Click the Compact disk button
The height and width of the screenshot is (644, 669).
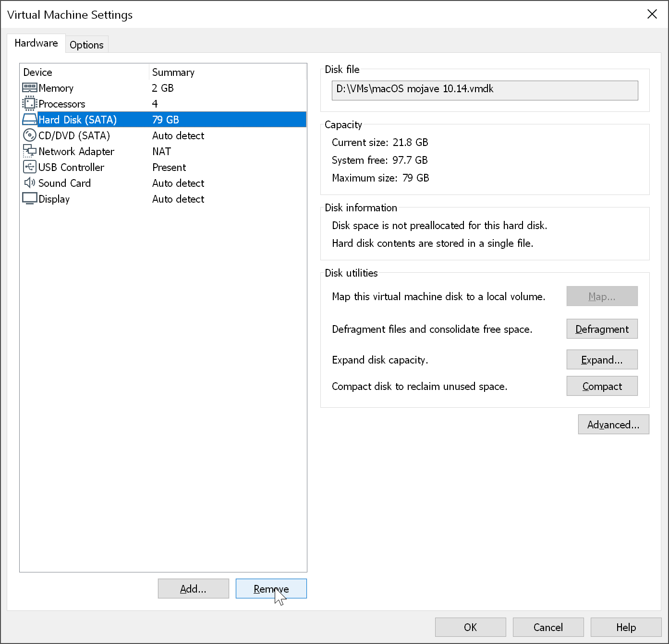coord(602,386)
